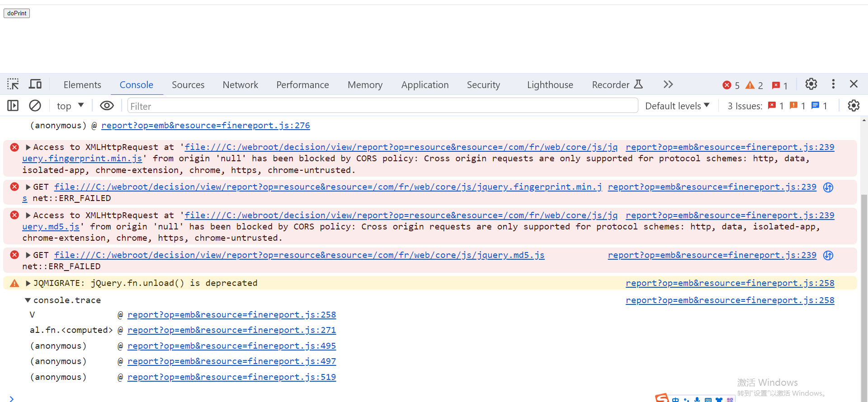
Task: Open jquery.md5.js file URL in GET error
Action: tap(299, 255)
